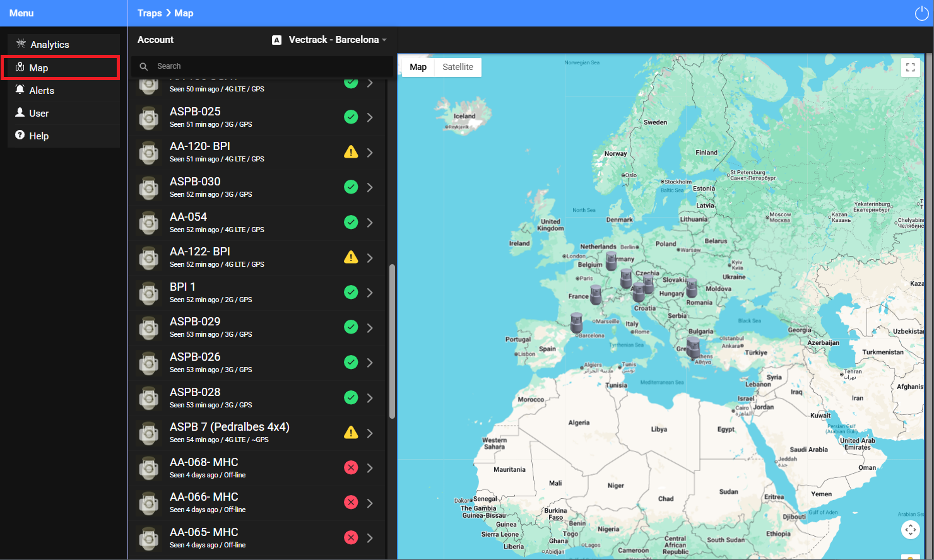
Task: Click the map pan control icon
Action: [910, 530]
